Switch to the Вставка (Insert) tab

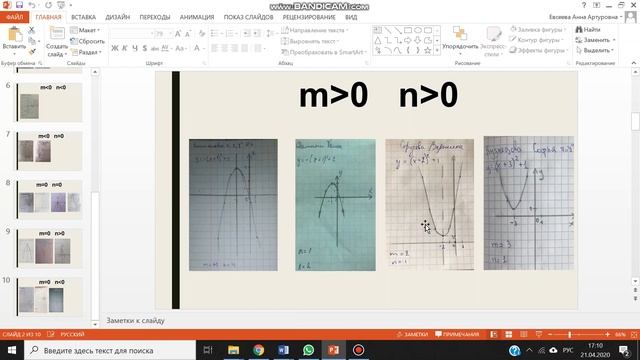(83, 17)
